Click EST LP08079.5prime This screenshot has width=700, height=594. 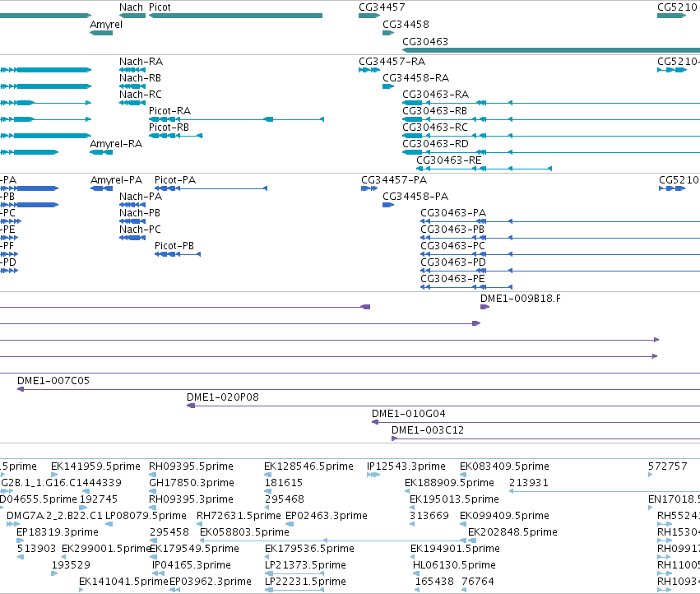pos(146,516)
